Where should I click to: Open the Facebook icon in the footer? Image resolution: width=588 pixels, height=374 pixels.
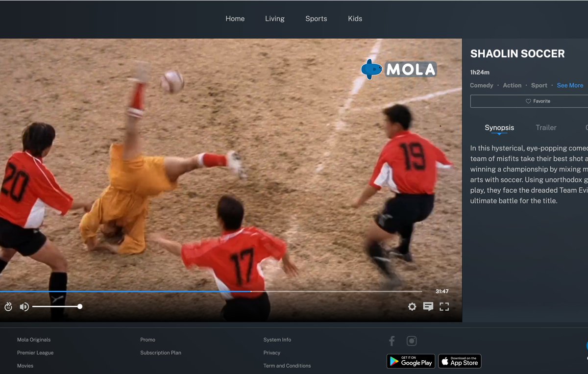coord(392,341)
